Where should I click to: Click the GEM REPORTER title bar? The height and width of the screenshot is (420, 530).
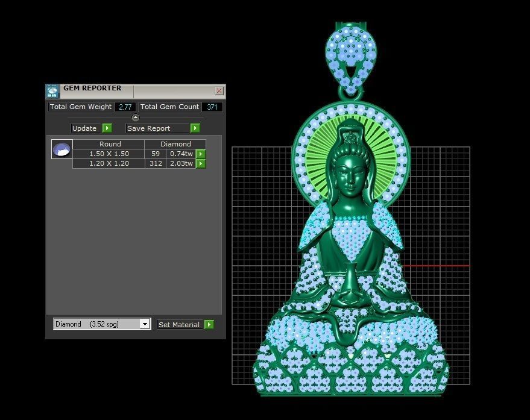pos(135,91)
